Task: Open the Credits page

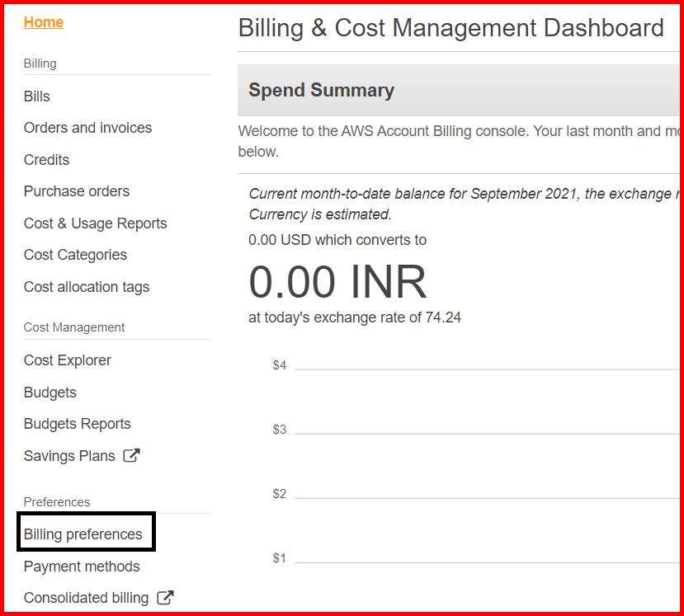Action: (46, 160)
